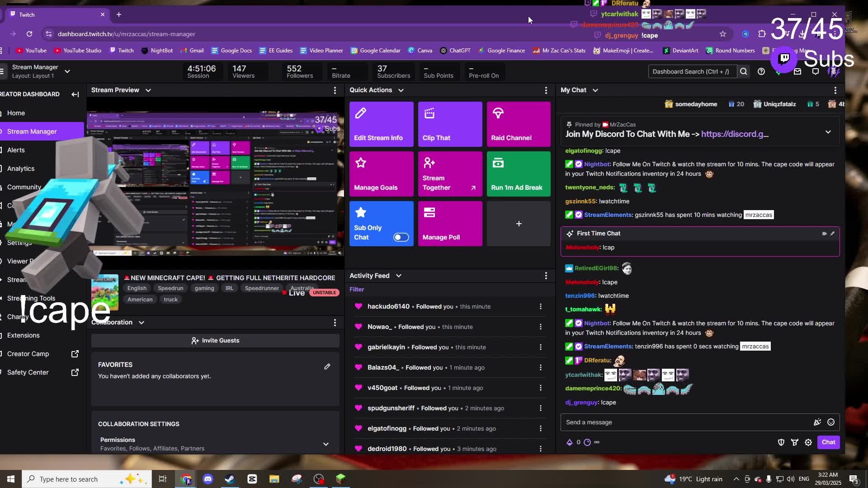Open NightBot bookmark
Screen dimensions: 868x488
pyautogui.click(x=157, y=51)
